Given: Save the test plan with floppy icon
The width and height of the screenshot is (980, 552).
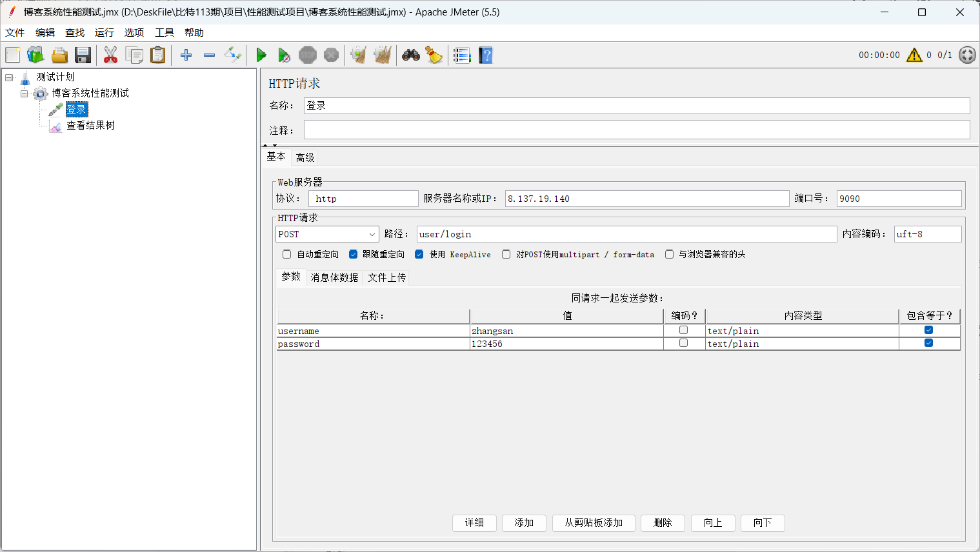Looking at the screenshot, I should (x=83, y=55).
